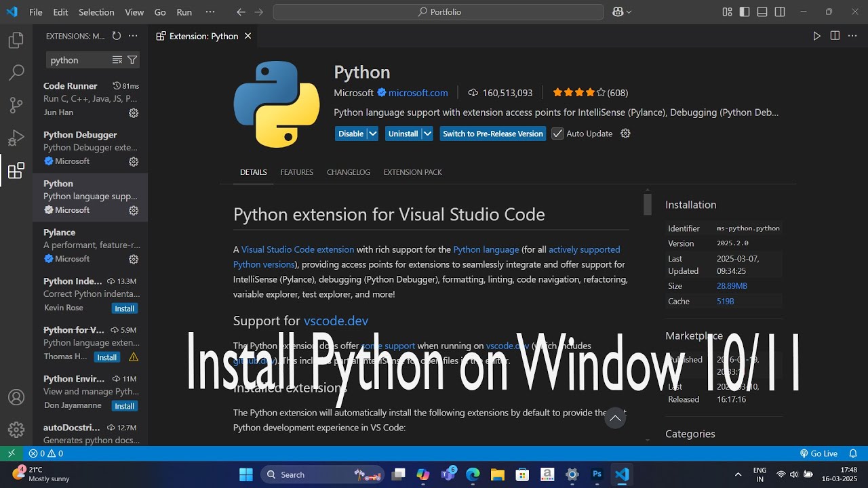Install the Python Indent extension

(125, 308)
